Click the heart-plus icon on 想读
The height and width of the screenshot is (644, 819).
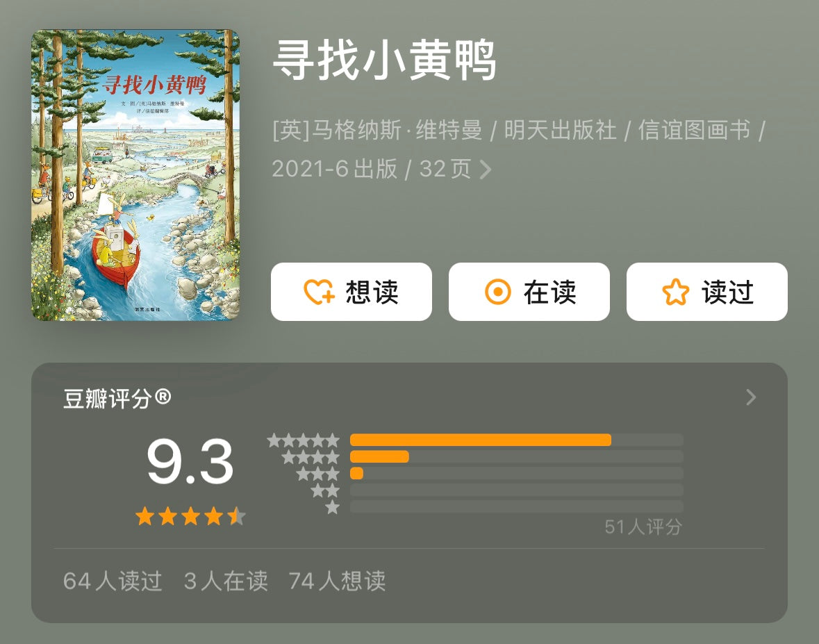pyautogui.click(x=319, y=292)
